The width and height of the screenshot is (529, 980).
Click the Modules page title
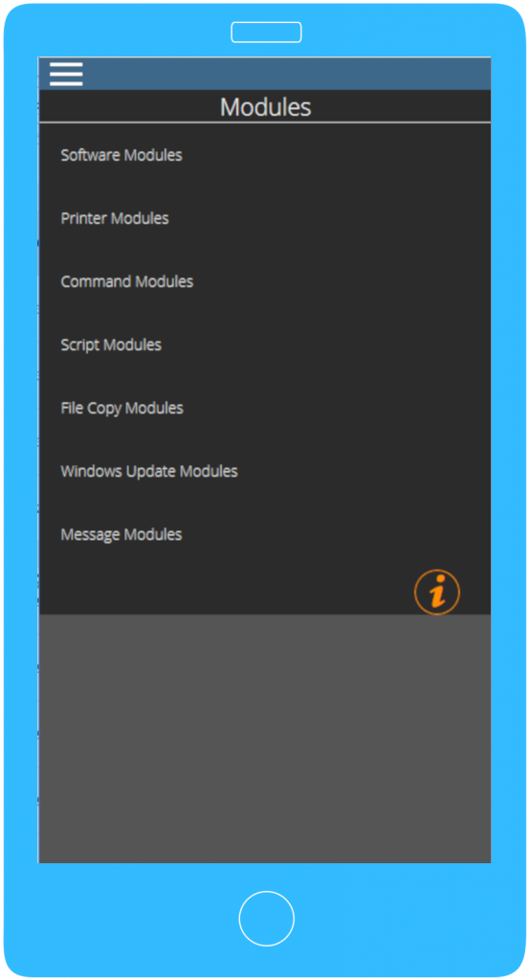265,107
